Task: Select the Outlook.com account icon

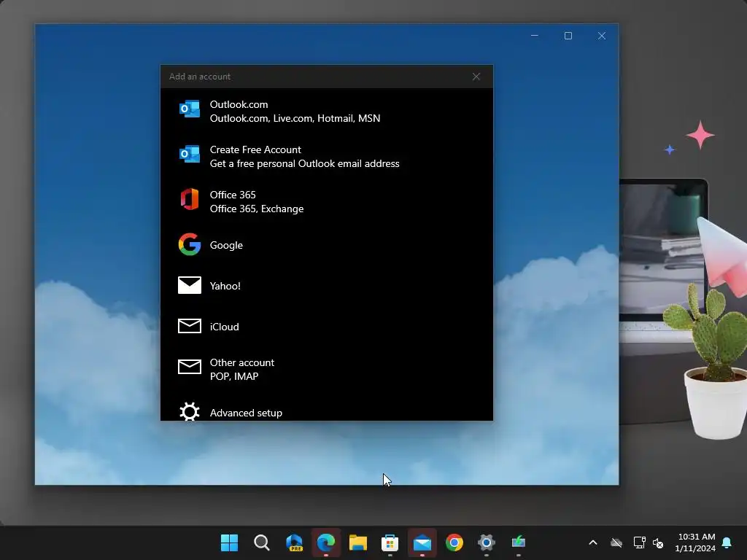Action: (189, 109)
